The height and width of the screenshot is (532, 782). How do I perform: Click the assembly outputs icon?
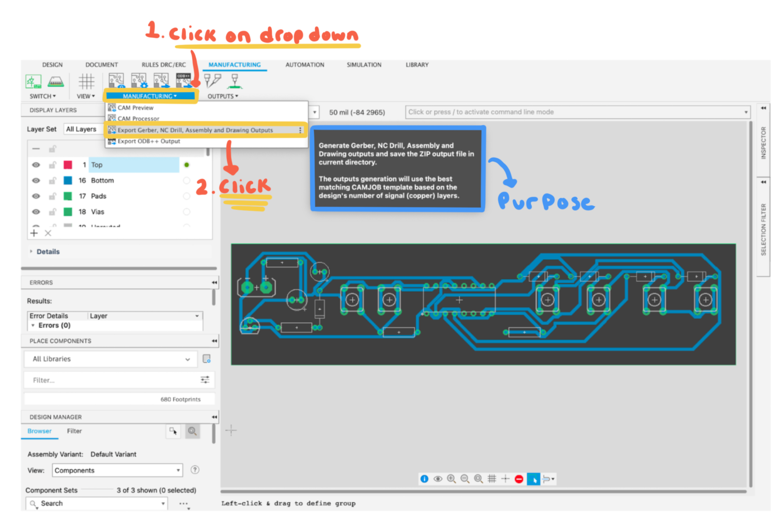coord(235,81)
